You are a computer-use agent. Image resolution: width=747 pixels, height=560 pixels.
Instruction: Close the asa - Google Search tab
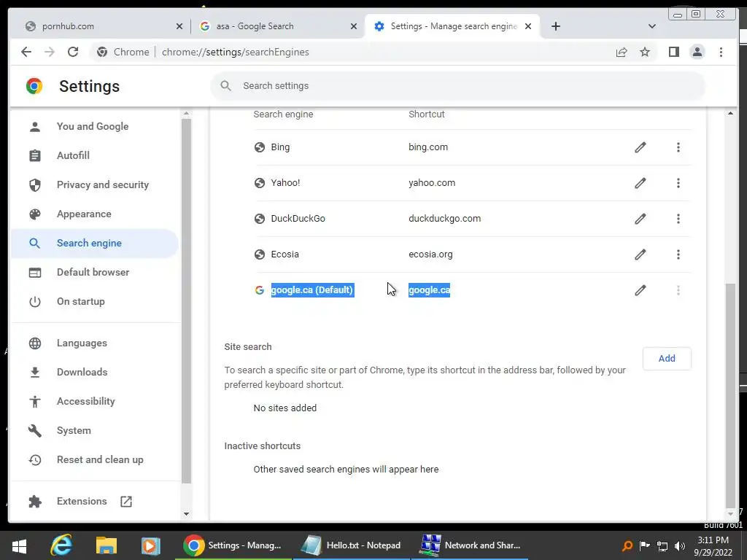click(x=354, y=26)
